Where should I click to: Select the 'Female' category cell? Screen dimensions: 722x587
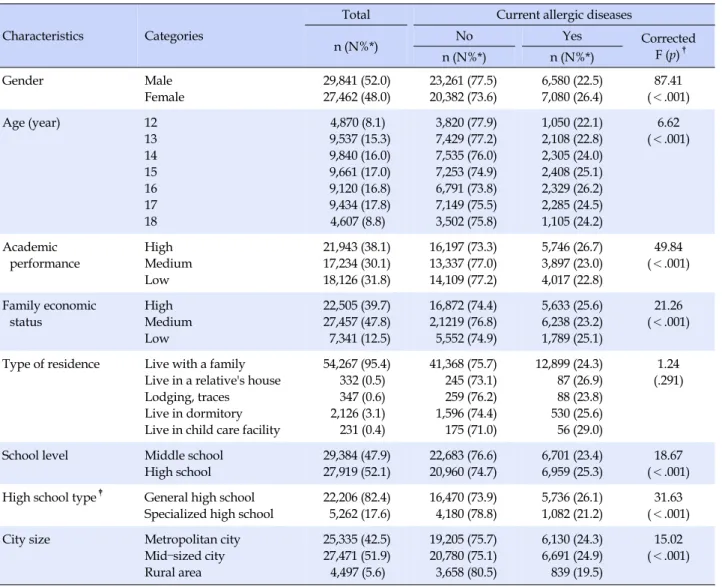click(x=164, y=97)
